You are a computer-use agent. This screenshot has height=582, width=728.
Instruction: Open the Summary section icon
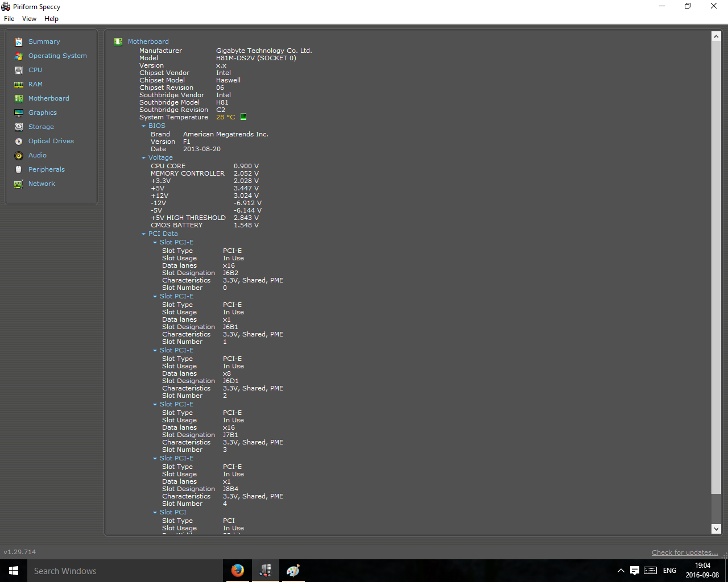coord(19,41)
